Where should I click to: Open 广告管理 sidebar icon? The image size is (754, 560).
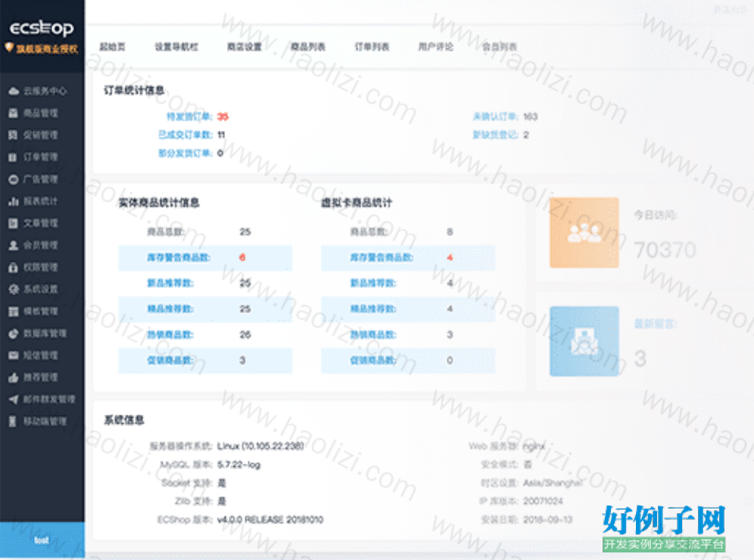pos(14,179)
